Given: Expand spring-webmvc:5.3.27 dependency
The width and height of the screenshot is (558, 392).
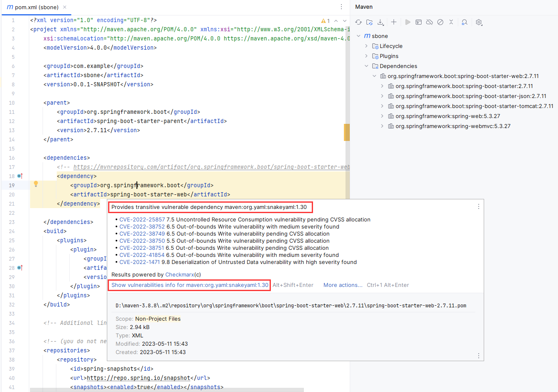Looking at the screenshot, I should (382, 126).
